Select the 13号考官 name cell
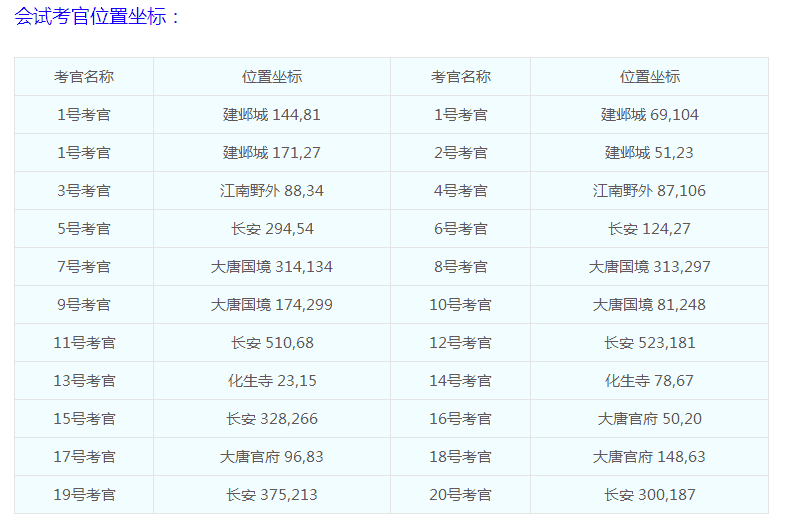Screen dimensions: 791x520 coord(84,381)
